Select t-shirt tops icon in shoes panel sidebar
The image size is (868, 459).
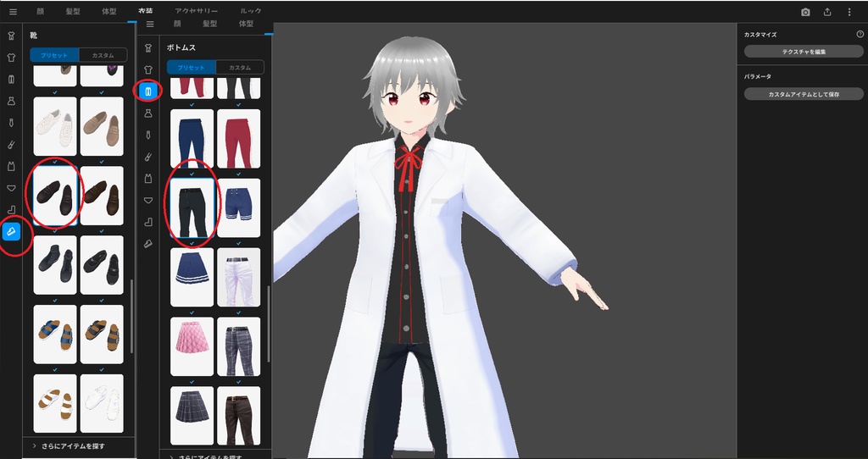(x=11, y=58)
